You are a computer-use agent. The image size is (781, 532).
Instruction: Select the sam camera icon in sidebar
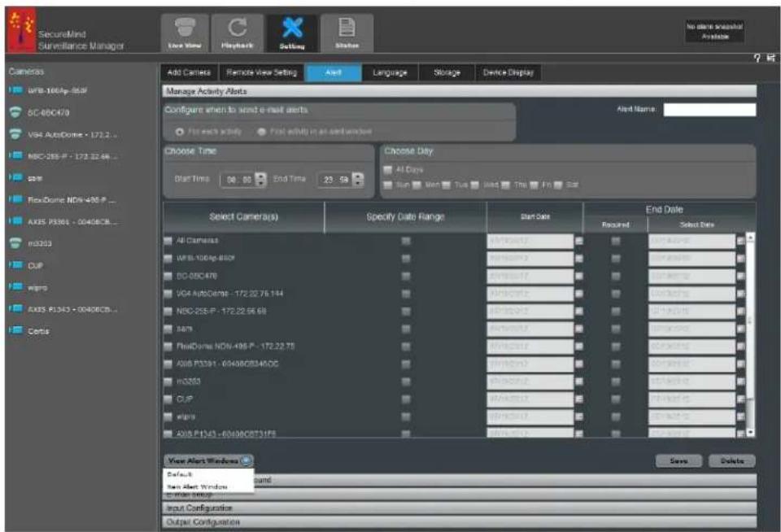[16, 177]
